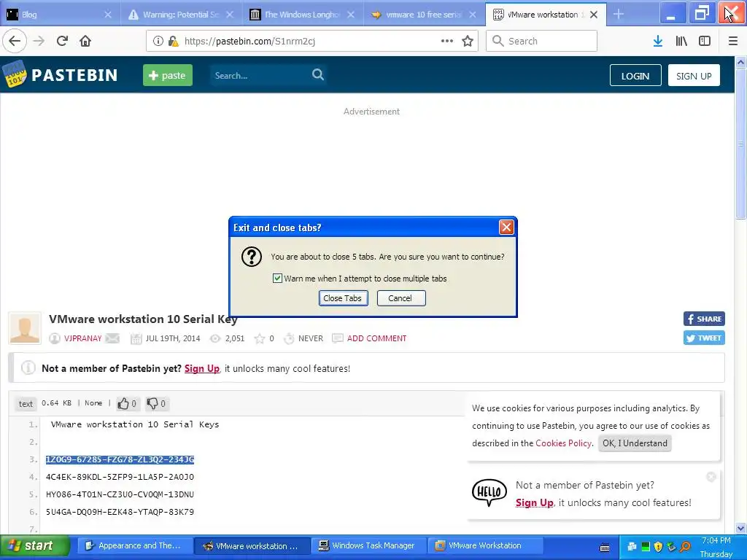Click the security shield tray icon
Screen dimensions: 747x560
pyautogui.click(x=658, y=547)
